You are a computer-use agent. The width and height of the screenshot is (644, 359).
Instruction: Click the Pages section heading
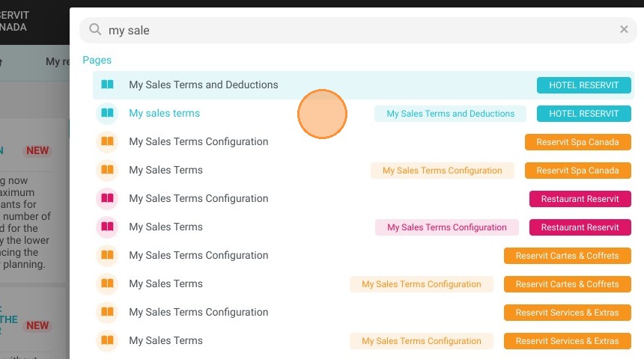click(x=97, y=60)
